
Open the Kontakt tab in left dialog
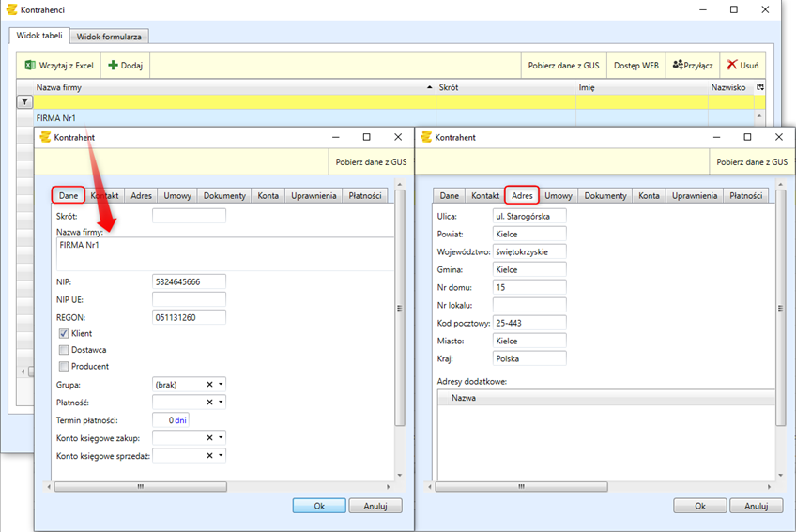[106, 195]
